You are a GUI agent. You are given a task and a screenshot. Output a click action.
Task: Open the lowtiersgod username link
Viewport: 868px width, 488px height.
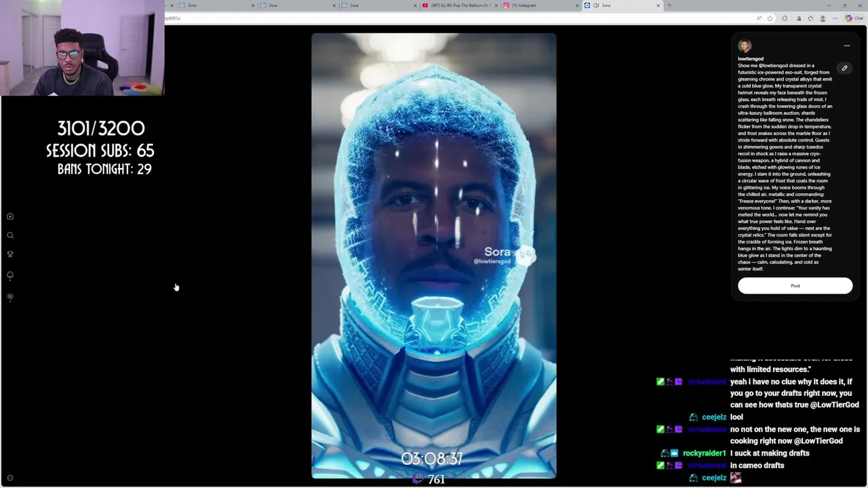751,59
